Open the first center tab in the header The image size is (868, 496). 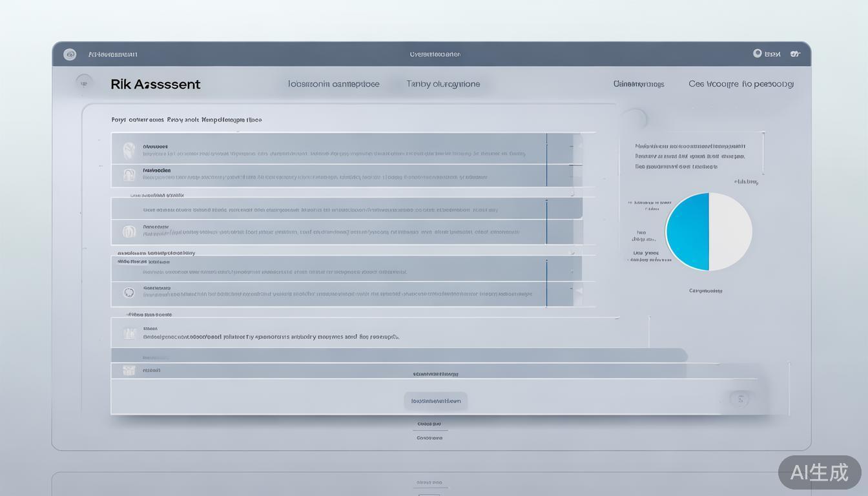coord(333,84)
